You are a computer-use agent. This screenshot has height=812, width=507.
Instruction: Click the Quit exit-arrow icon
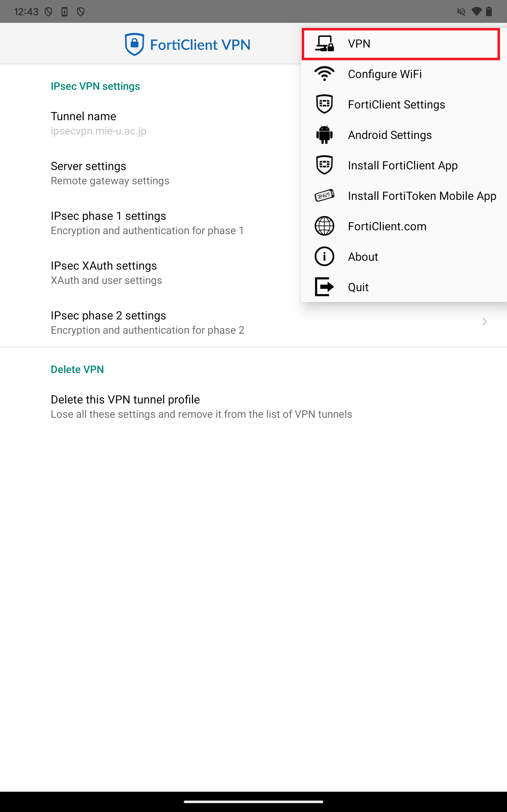[324, 287]
